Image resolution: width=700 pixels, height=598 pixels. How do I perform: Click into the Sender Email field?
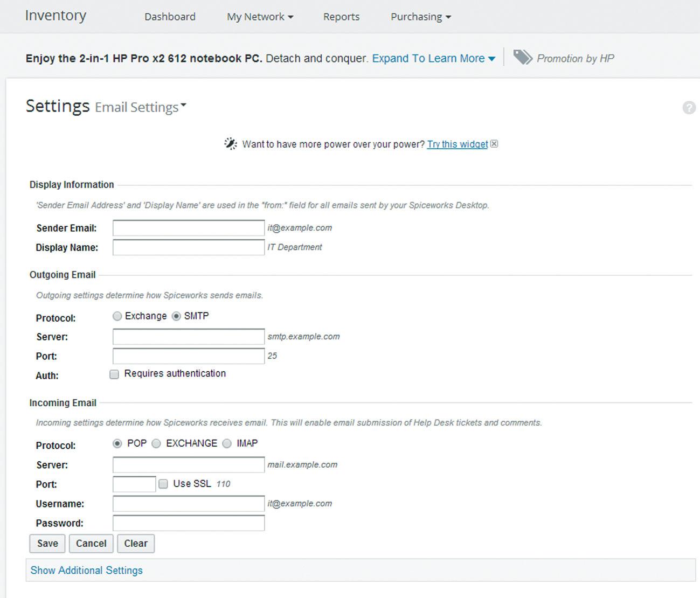pyautogui.click(x=188, y=228)
